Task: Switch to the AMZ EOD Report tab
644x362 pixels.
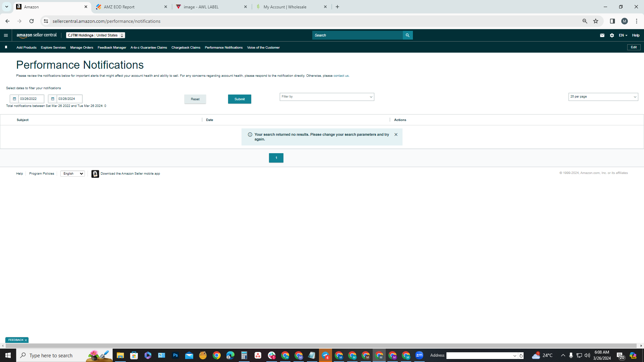Action: click(131, 7)
